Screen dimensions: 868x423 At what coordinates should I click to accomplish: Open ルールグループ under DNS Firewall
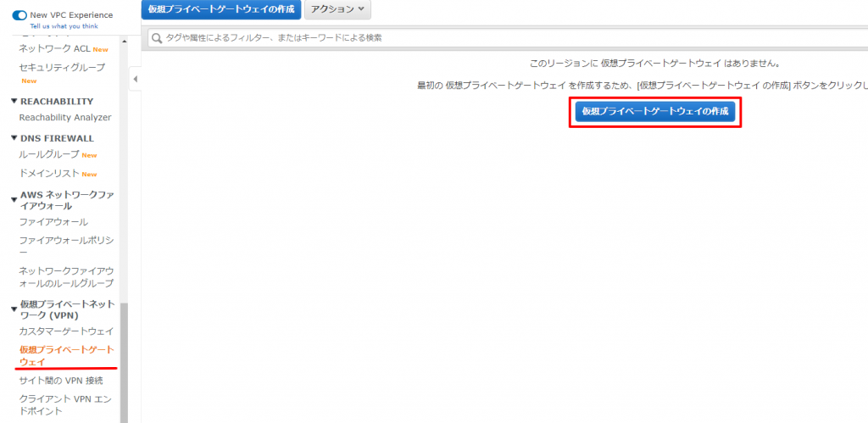point(49,154)
